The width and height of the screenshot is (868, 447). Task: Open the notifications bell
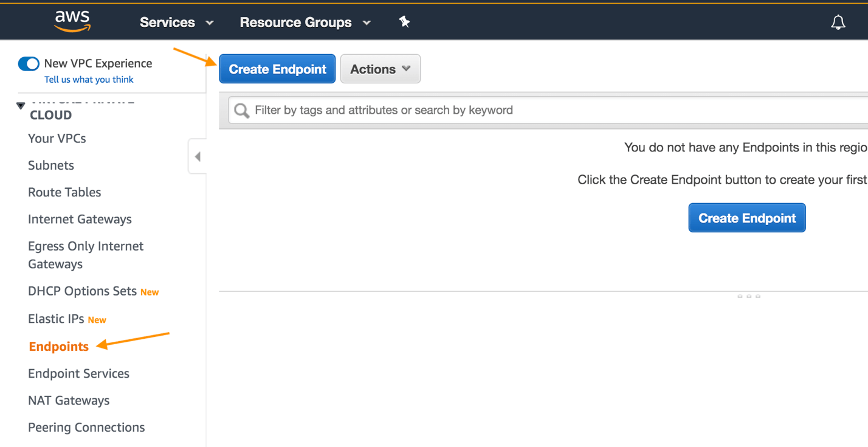pyautogui.click(x=838, y=22)
